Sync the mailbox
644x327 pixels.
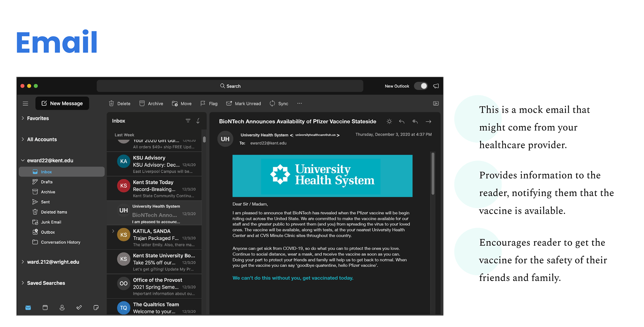coord(279,103)
